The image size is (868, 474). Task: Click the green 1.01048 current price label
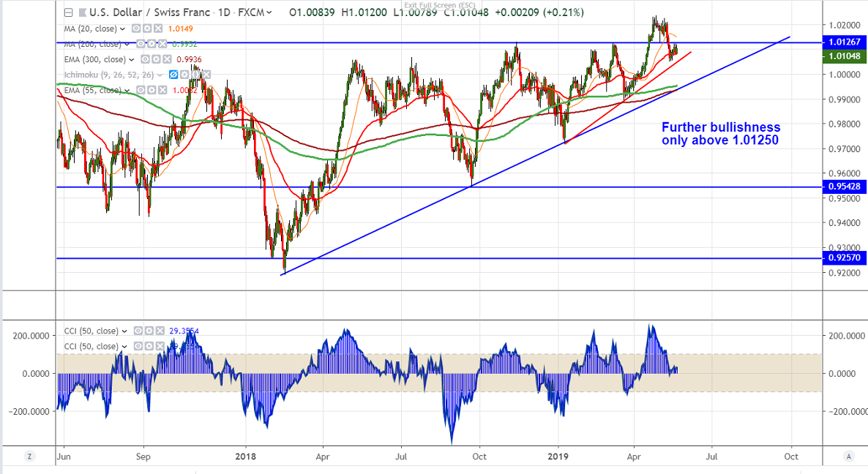(844, 56)
